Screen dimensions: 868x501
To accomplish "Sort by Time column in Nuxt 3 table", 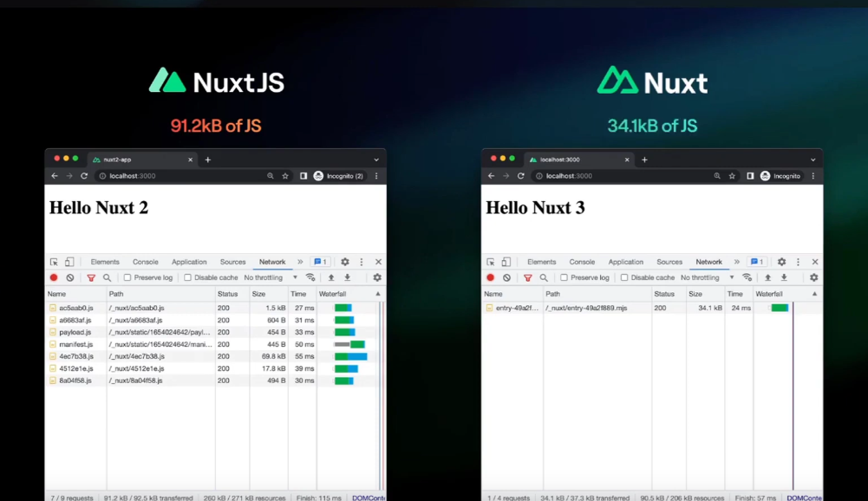I will [x=739, y=294].
